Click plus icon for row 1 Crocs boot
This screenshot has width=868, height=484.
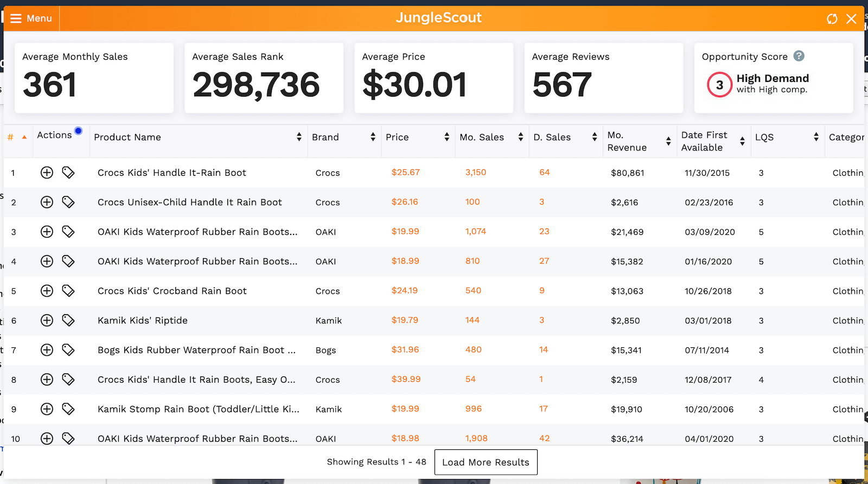point(47,173)
